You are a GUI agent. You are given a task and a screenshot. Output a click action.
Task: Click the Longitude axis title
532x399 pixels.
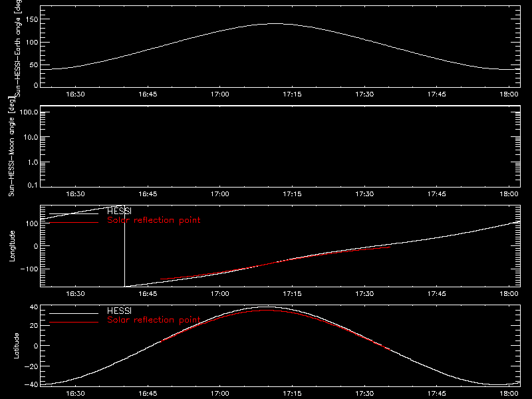(12, 246)
